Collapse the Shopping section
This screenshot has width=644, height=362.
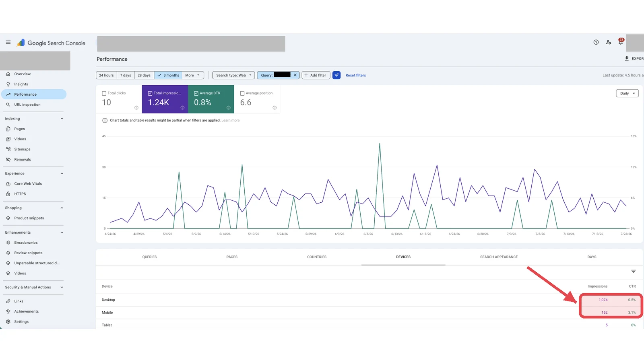(x=62, y=208)
